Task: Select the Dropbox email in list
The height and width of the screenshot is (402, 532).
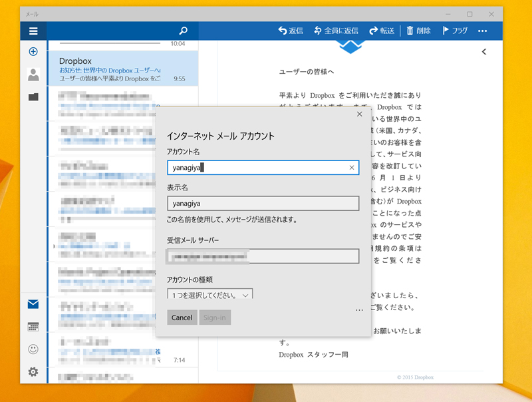Action: click(x=123, y=69)
